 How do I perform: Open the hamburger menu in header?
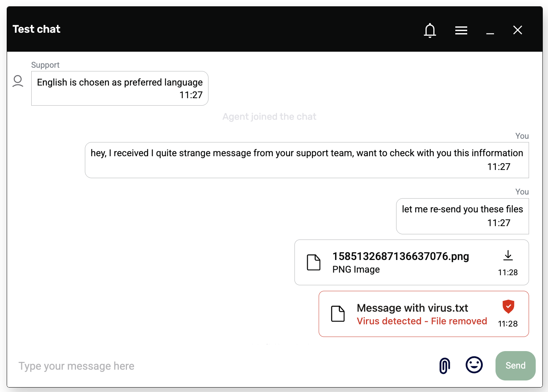click(x=461, y=30)
